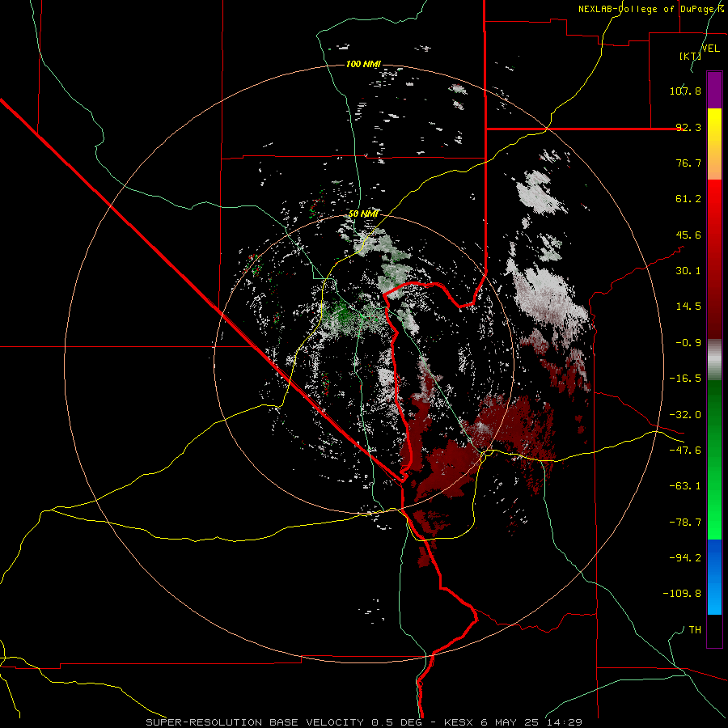Click the -32.0 velocity scale value
728x728 pixels.
[x=685, y=415]
